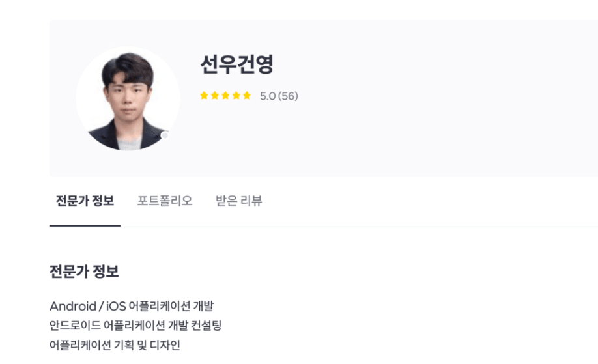Click the 어플리케이션 기획 및 디자인 line
The height and width of the screenshot is (364, 598).
(115, 344)
